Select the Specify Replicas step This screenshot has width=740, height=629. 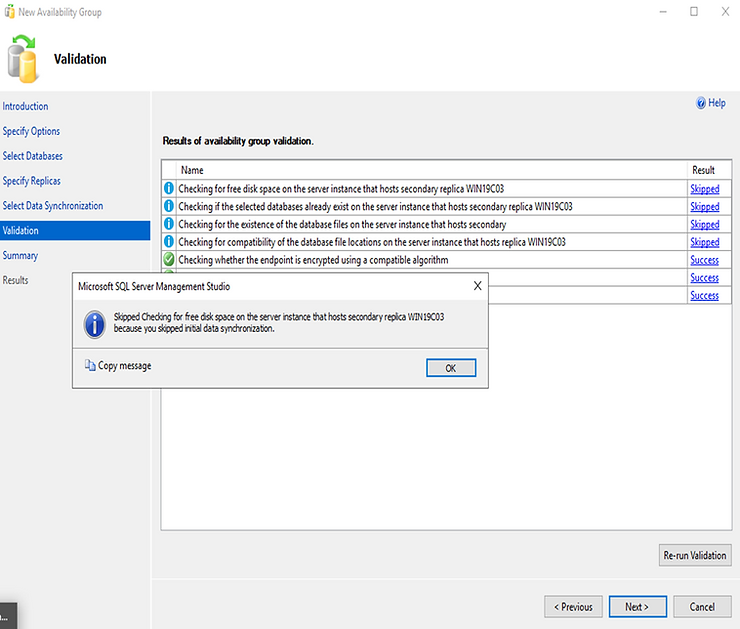click(31, 181)
